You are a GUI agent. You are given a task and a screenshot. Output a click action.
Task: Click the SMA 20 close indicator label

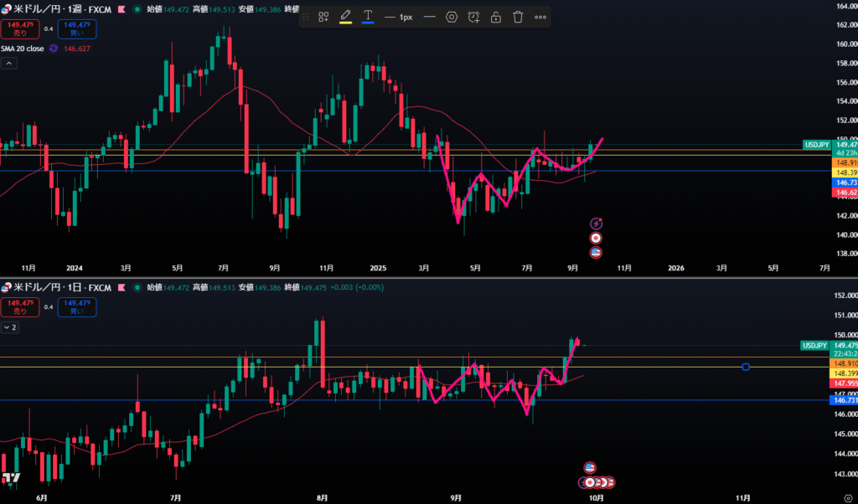24,49
